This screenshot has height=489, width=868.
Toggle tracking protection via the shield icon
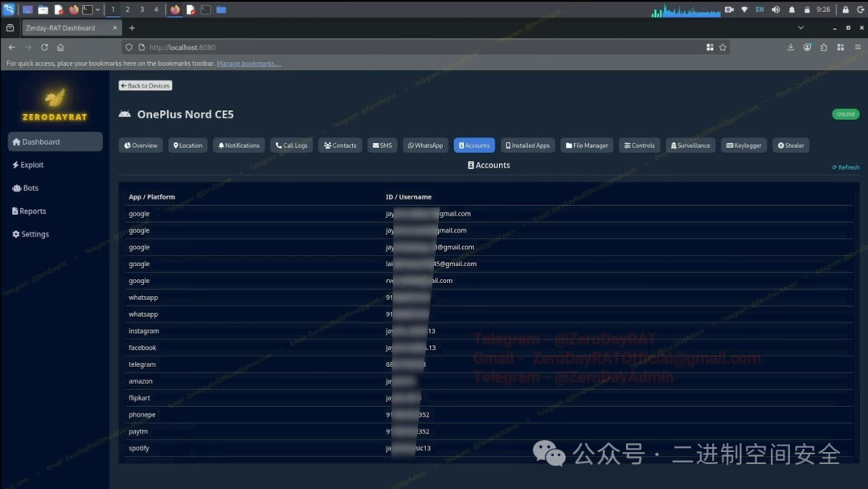pyautogui.click(x=129, y=47)
